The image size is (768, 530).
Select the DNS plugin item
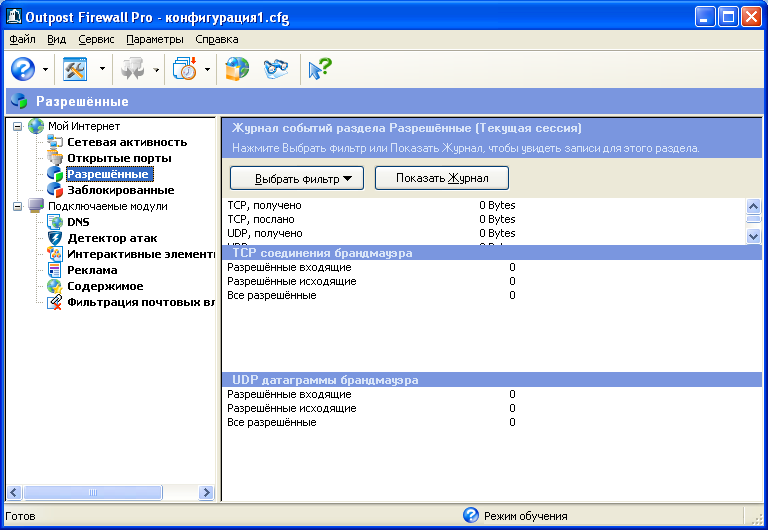point(78,222)
